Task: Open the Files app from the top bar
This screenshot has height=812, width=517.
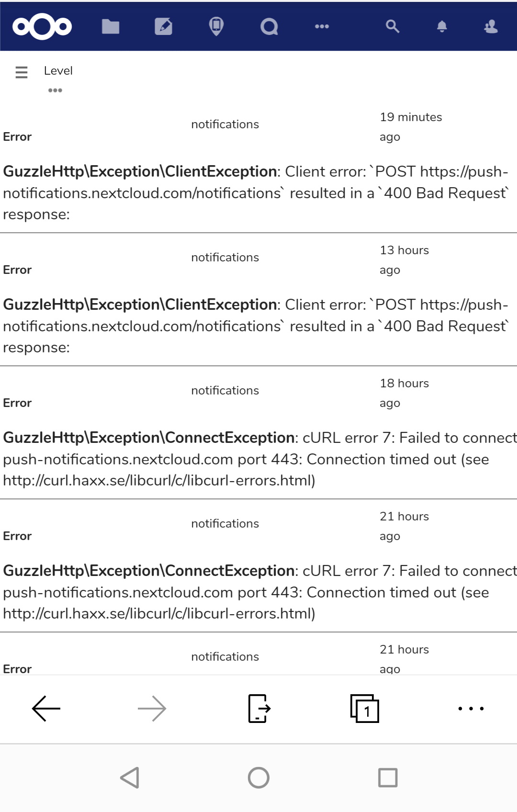Action: [x=110, y=26]
